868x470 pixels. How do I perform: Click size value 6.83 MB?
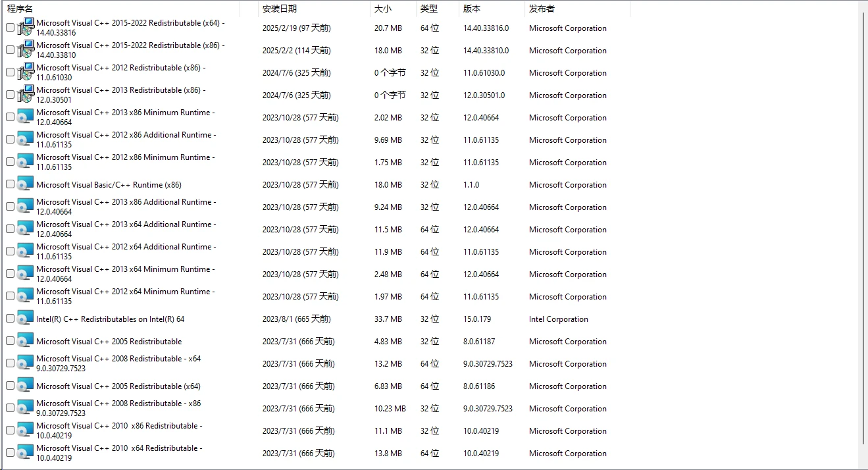click(388, 386)
